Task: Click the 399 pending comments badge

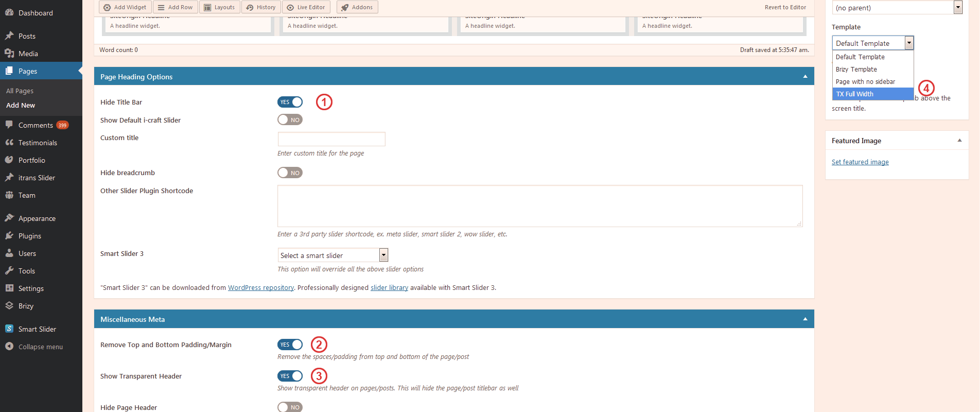Action: pyautogui.click(x=62, y=125)
